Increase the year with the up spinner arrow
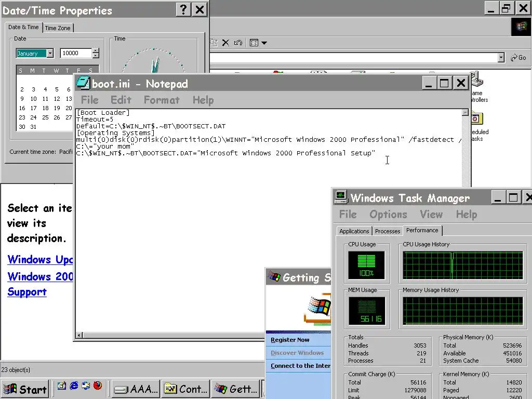Viewport: 532px width, 399px height. (96, 51)
